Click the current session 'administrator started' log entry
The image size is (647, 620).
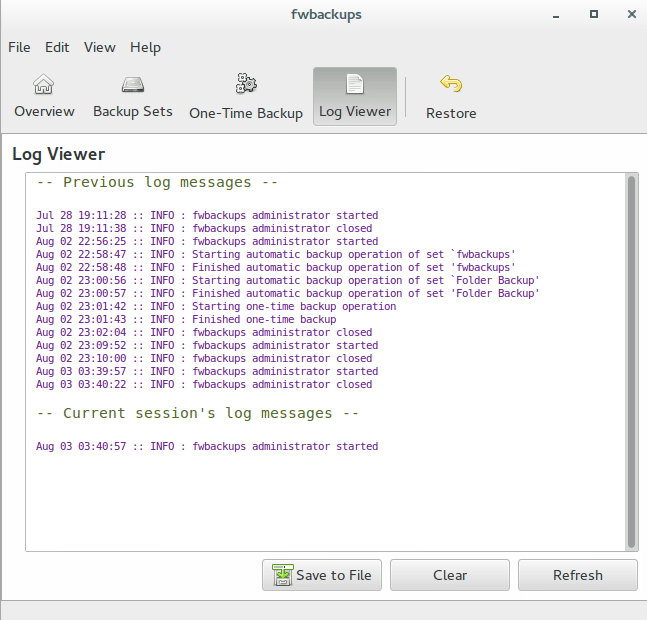tap(207, 447)
